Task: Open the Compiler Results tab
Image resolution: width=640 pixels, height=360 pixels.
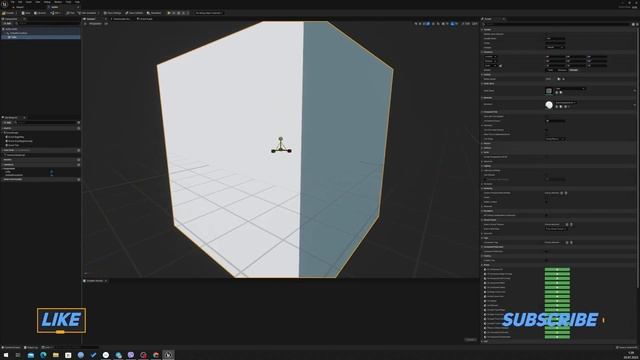Action: [95, 281]
